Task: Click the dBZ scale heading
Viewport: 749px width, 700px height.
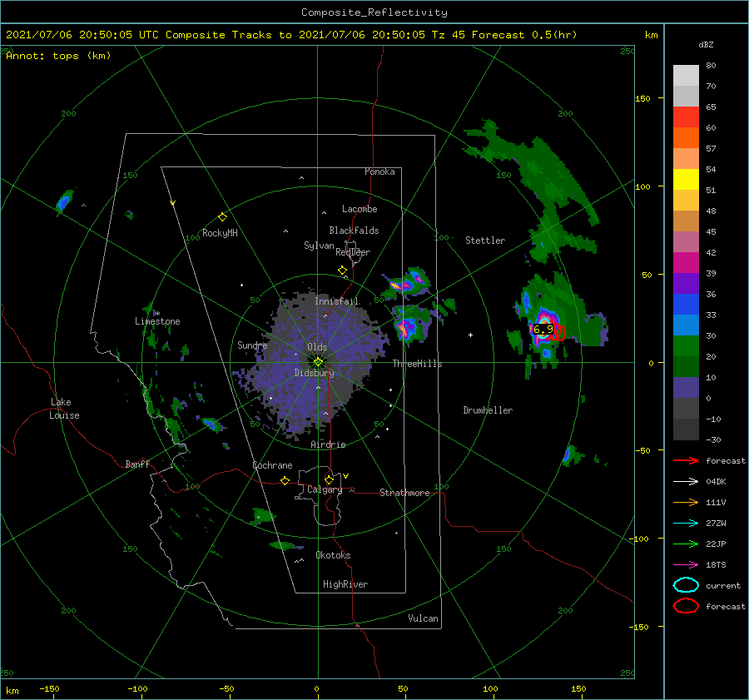Action: click(x=706, y=44)
